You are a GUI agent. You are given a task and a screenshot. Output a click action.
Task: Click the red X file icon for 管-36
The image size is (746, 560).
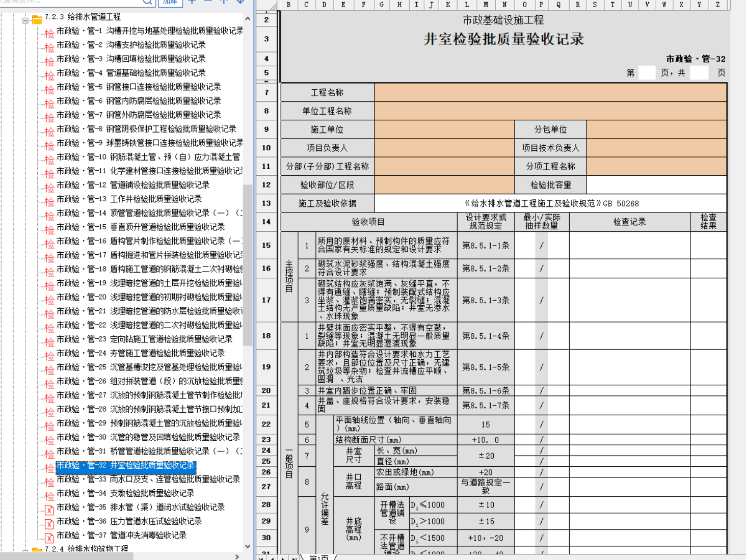(x=49, y=524)
